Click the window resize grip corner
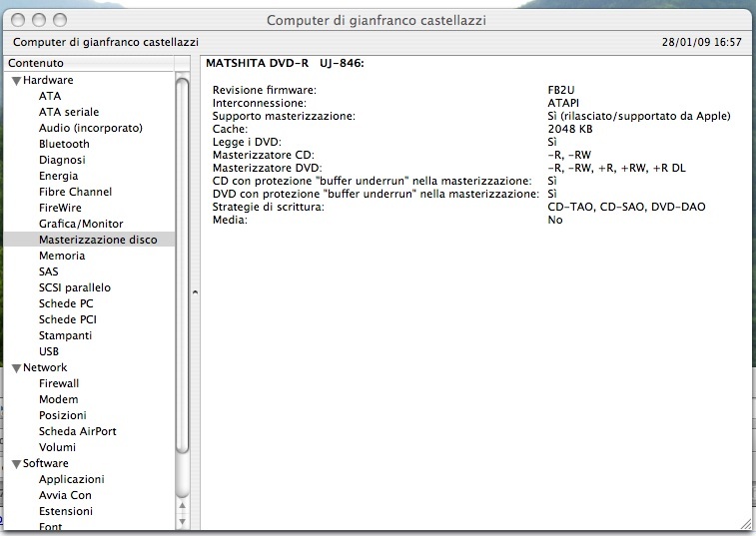This screenshot has height=536, width=756. coord(746,522)
